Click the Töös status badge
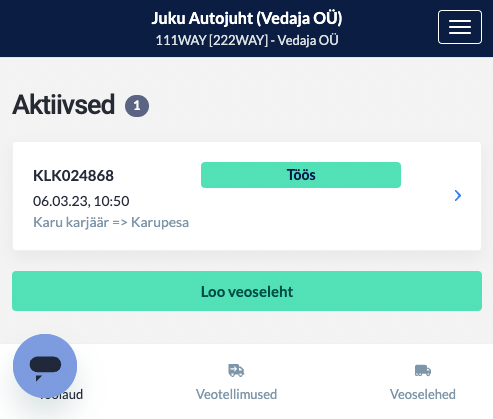This screenshot has width=493, height=419. 301,175
